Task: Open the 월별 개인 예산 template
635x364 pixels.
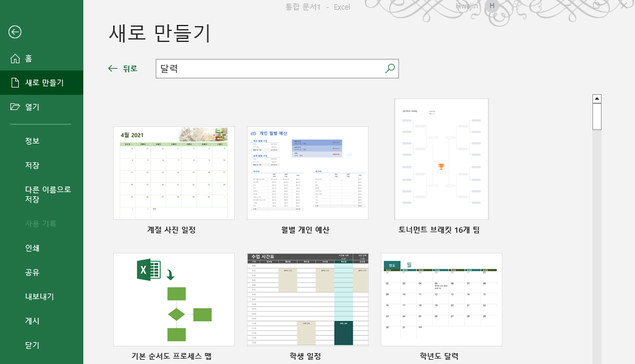Action: [x=307, y=173]
